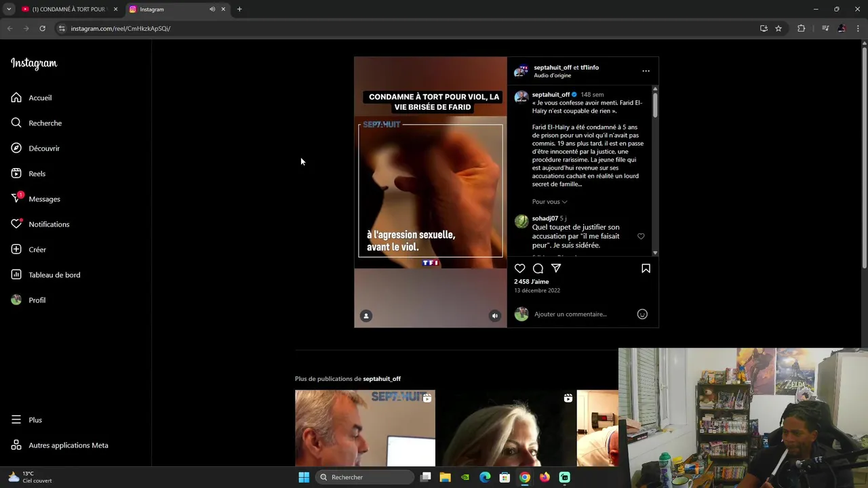
Task: Open File Explorer from taskbar
Action: click(445, 477)
